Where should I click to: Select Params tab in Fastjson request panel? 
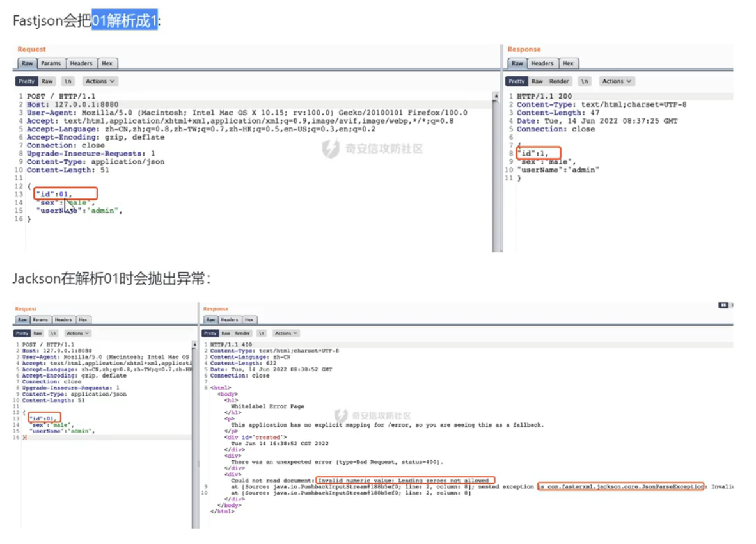click(51, 63)
